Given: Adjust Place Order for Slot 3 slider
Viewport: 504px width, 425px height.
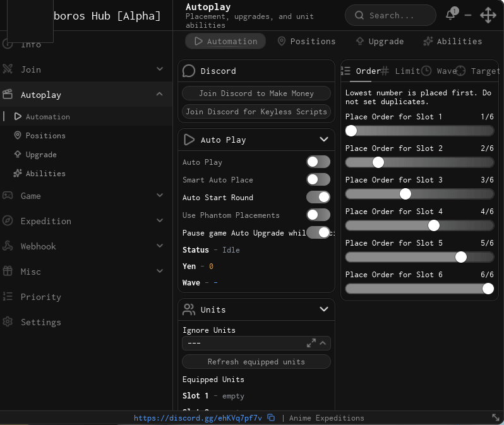Looking at the screenshot, I should (419, 194).
